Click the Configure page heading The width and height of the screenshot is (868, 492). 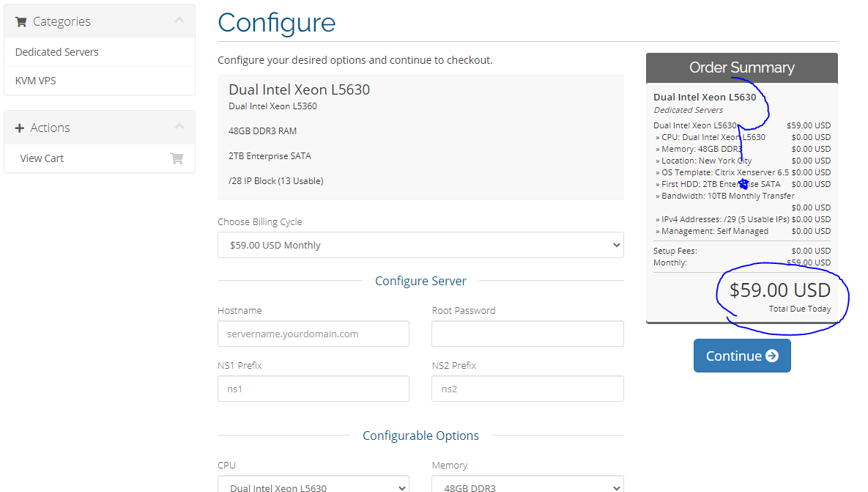click(277, 23)
